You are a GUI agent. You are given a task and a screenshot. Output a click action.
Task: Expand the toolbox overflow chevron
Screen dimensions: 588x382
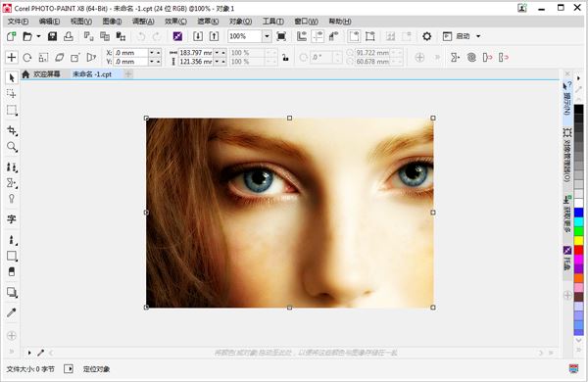tap(11, 352)
